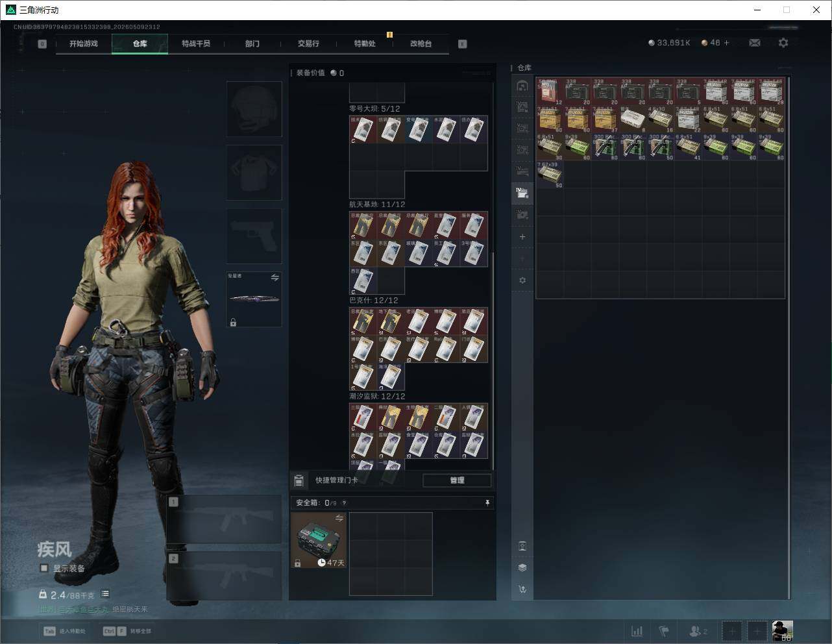The width and height of the screenshot is (832, 644).
Task: Select the yellow ammo box stack of 37
Action: (605, 119)
